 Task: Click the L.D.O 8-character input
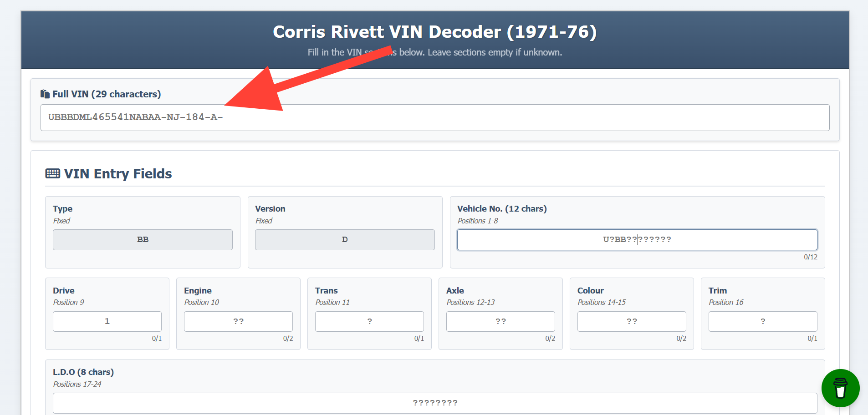(x=434, y=403)
